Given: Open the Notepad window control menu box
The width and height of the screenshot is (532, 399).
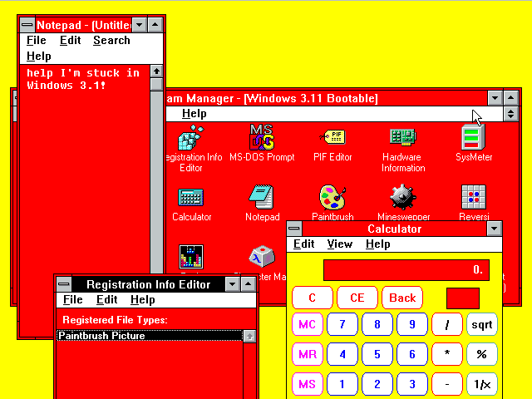Looking at the screenshot, I should (x=27, y=26).
